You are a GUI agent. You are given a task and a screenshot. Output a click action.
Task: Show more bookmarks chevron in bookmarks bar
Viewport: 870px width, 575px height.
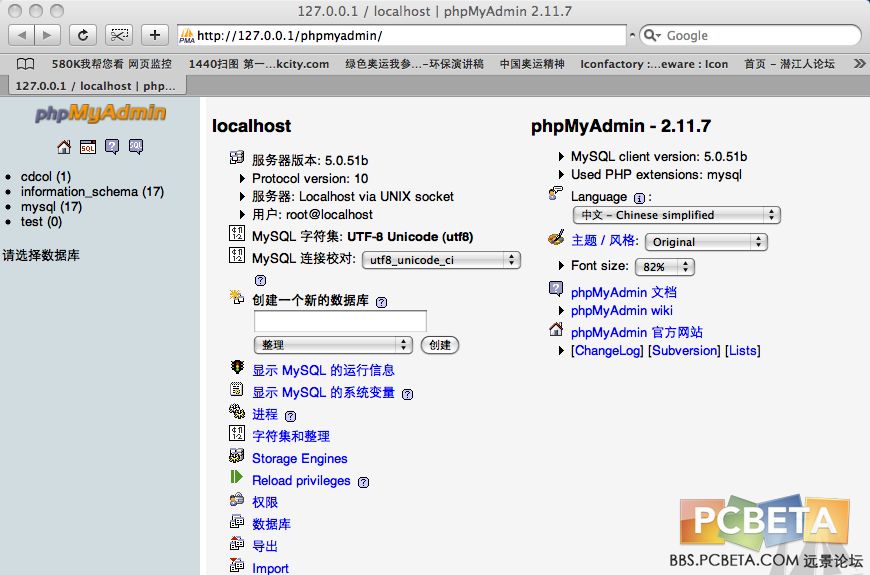click(859, 64)
